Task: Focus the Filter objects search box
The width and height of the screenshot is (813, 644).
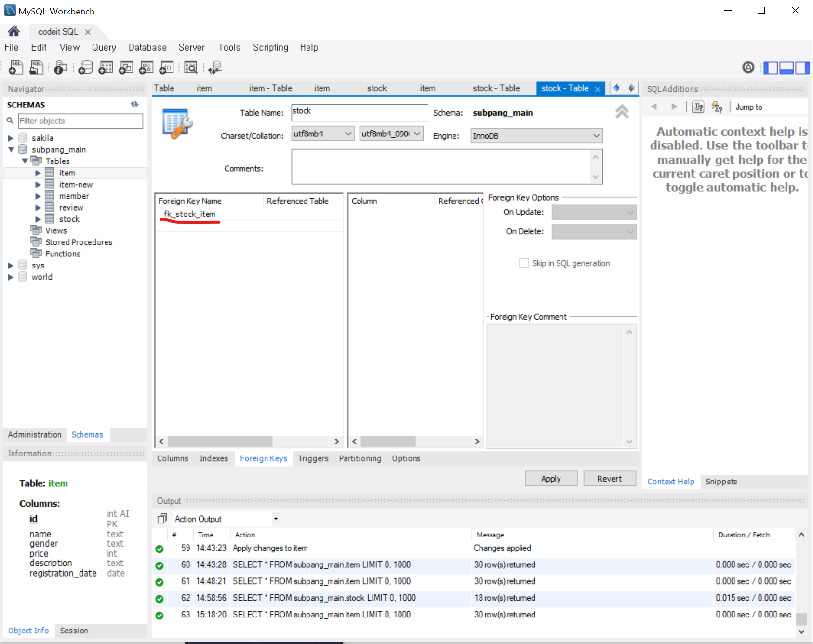Action: click(80, 121)
